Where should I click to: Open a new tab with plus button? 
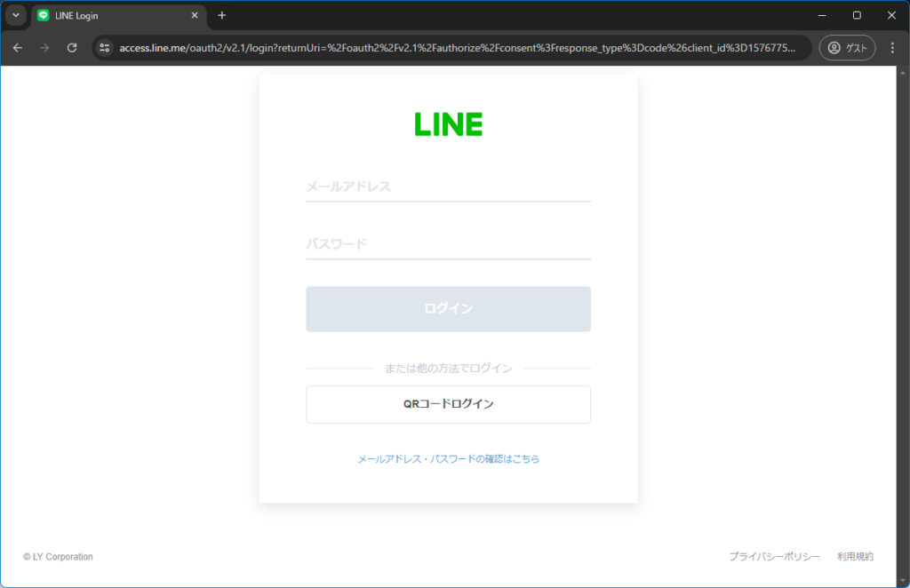221,16
